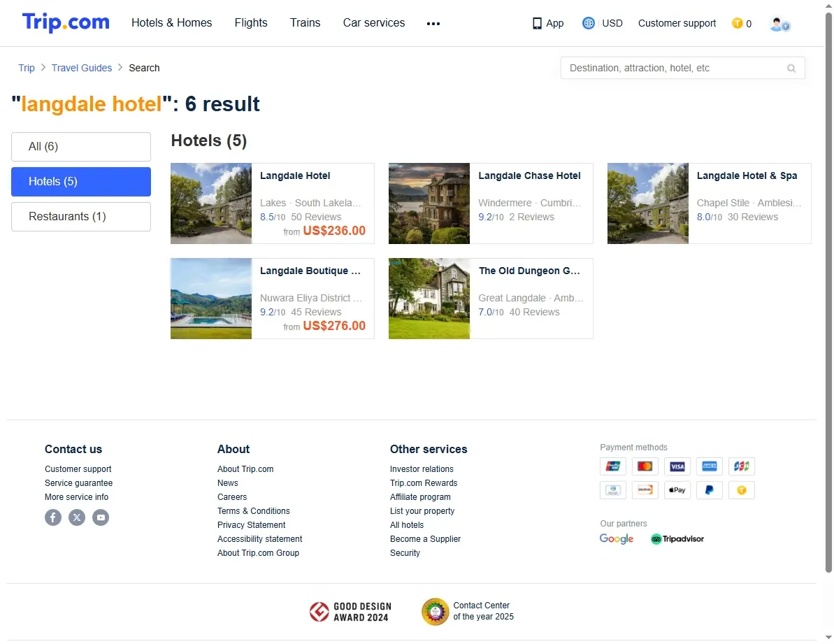Screen dimensions: 834x644
Task: Open the USD currency selector
Action: click(612, 23)
